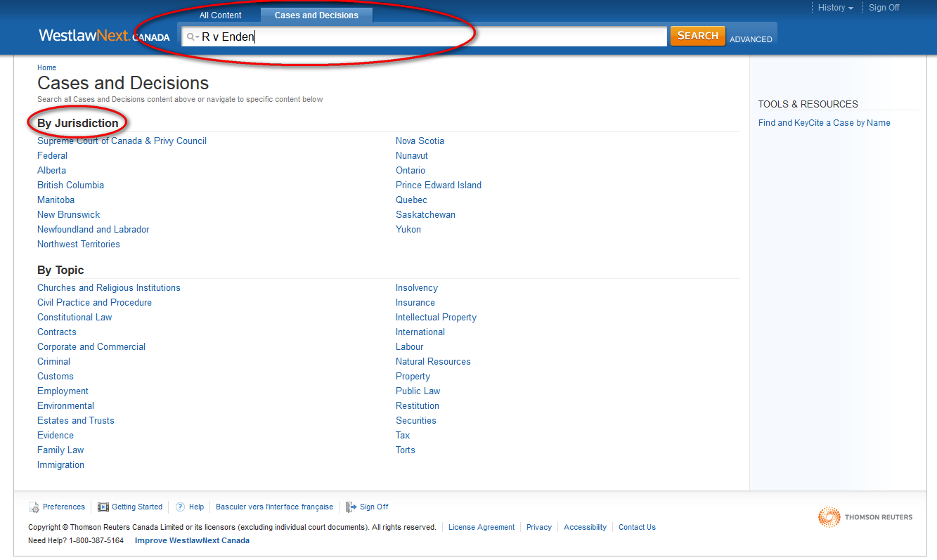Viewport: 937px width, 560px height.
Task: Open the Customs topic
Action: click(x=55, y=376)
